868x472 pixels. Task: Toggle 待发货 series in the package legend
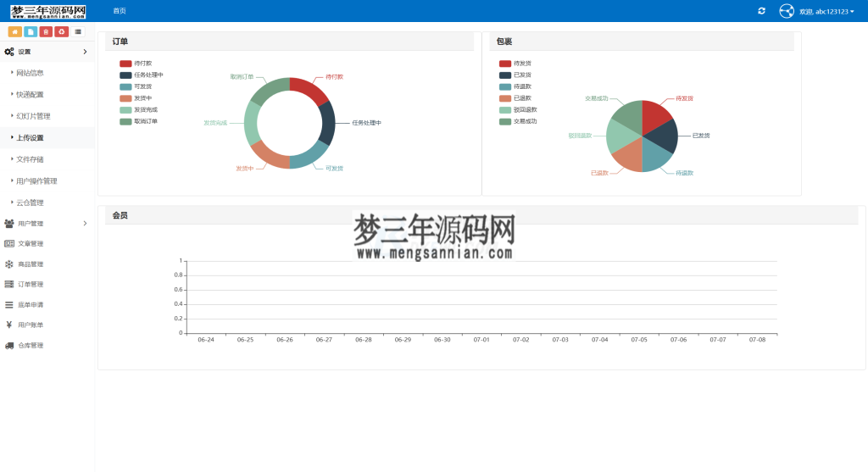point(515,63)
